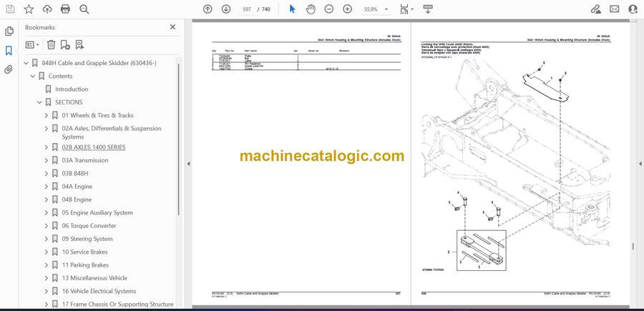This screenshot has height=311, width=644.
Task: Open the page fit options dropdown
Action: point(406,9)
